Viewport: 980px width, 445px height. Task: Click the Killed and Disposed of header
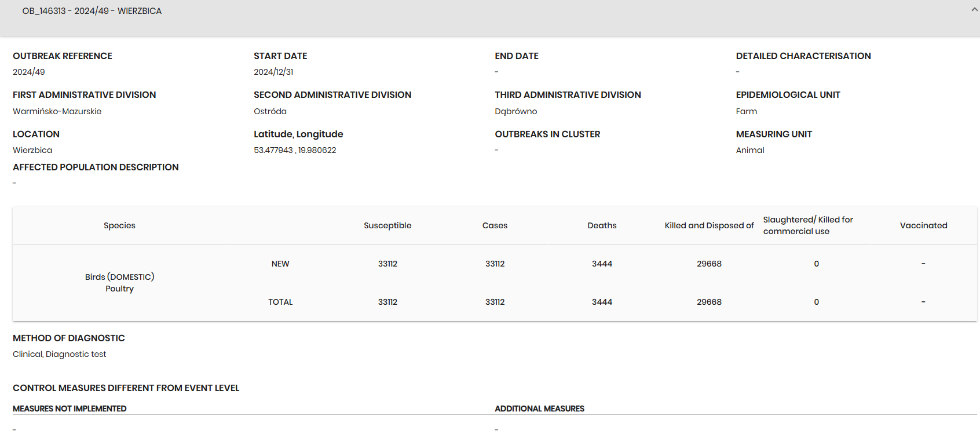(709, 225)
